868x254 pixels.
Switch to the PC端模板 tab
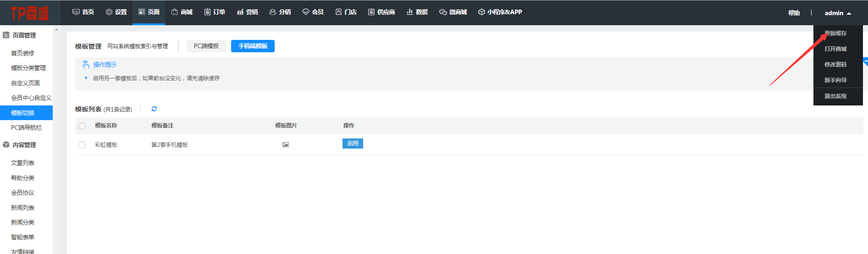[206, 46]
